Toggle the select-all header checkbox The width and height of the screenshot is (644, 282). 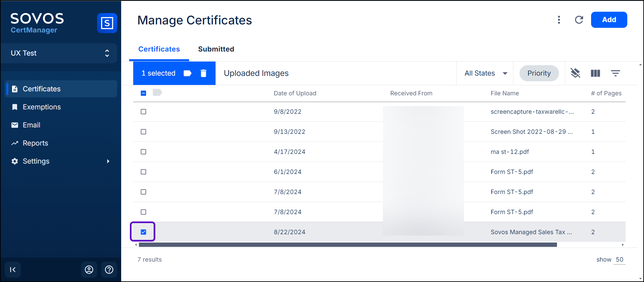click(x=144, y=93)
